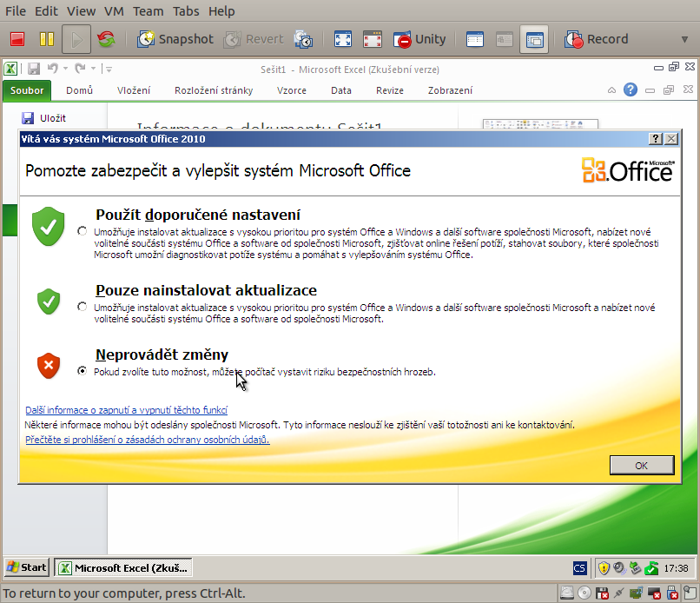This screenshot has height=603, width=700.
Task: Open Excel Help blue question mark icon
Action: (x=631, y=89)
